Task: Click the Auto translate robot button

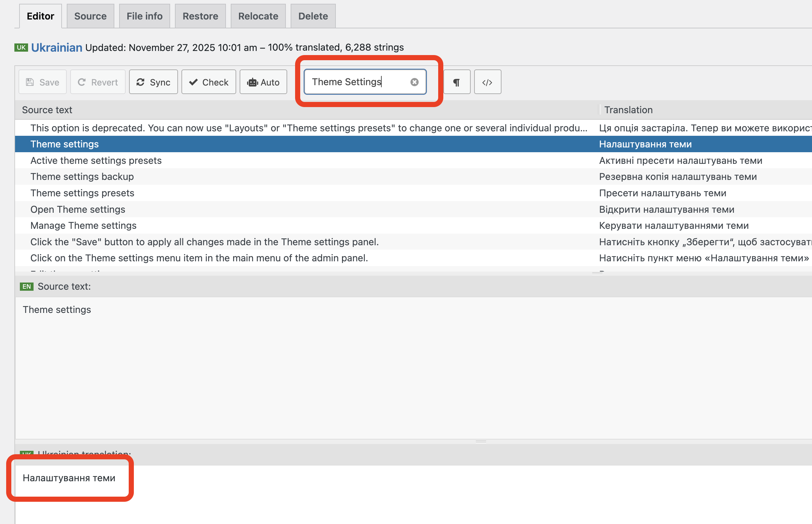Action: 263,82
